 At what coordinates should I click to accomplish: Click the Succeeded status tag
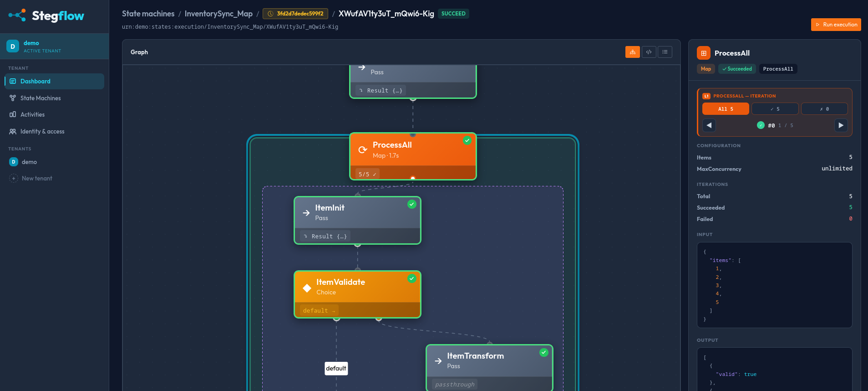click(x=737, y=69)
